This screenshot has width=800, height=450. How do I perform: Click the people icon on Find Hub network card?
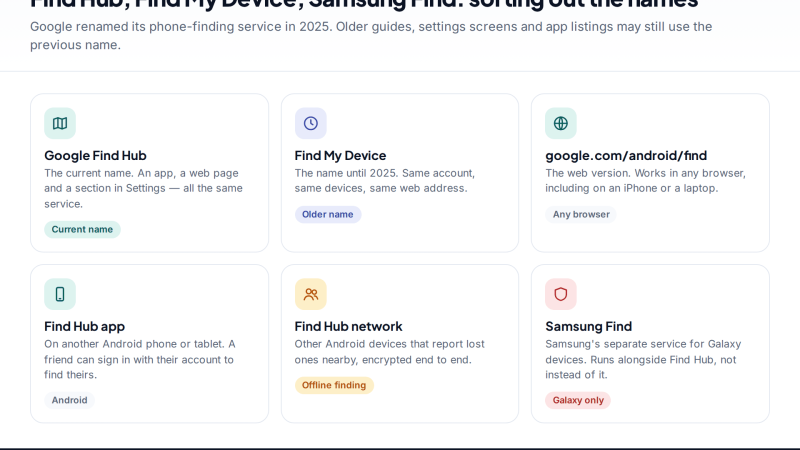310,294
